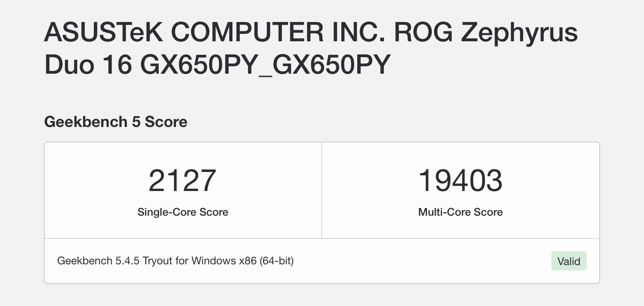
Task: Click the 2127 single-core score number
Action: (182, 181)
